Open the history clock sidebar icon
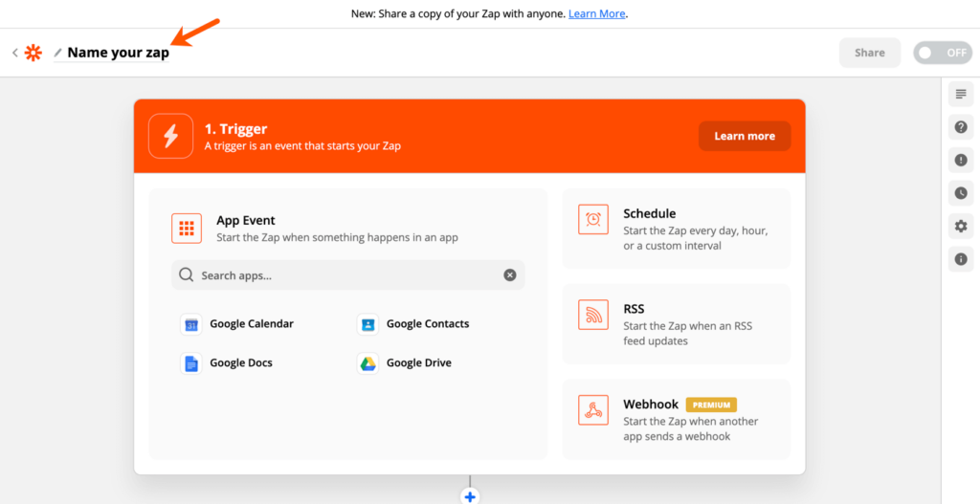The height and width of the screenshot is (504, 980). coord(961,193)
